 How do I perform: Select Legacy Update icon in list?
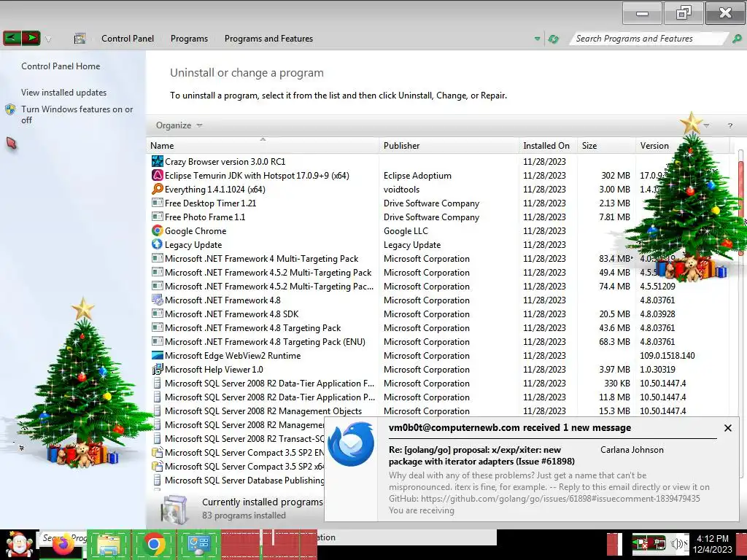tap(158, 244)
